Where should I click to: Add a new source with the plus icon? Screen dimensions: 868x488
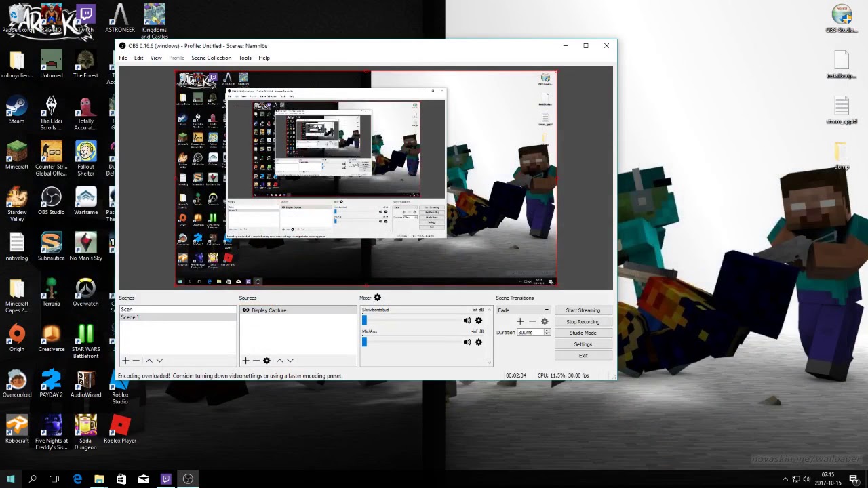point(245,361)
